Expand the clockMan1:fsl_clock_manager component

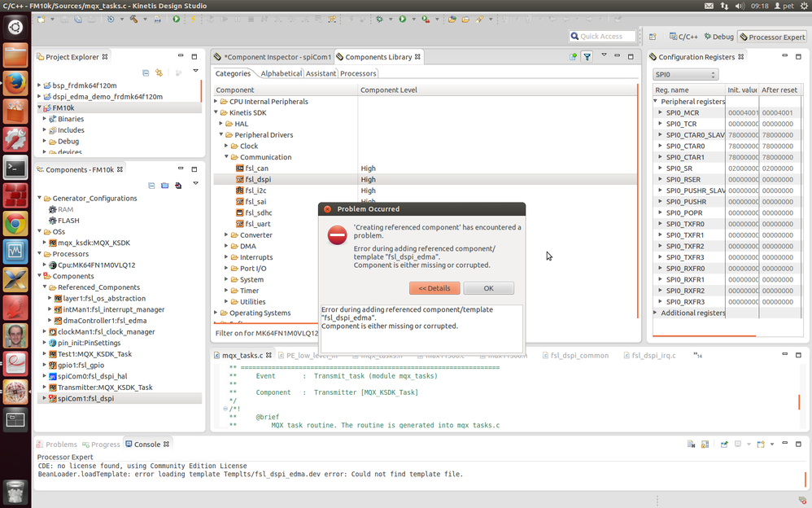pyautogui.click(x=44, y=331)
